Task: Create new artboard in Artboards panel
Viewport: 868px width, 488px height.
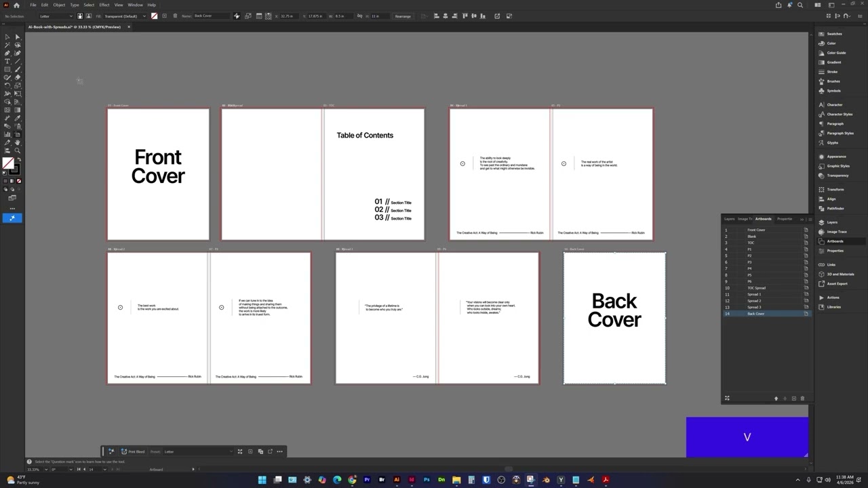Action: (x=794, y=399)
